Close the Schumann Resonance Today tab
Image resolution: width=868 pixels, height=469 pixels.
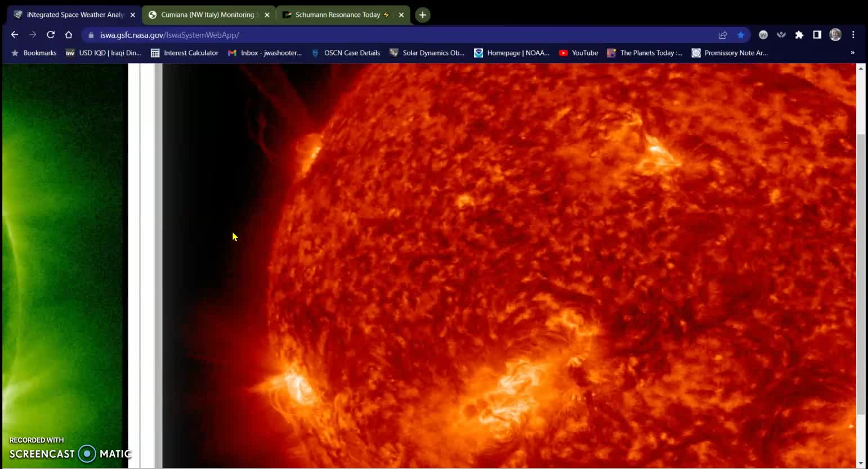tap(401, 15)
